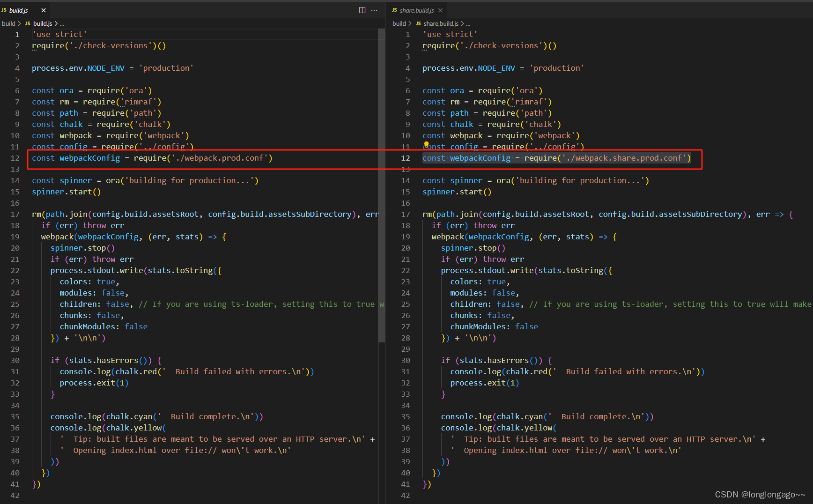
Task: Click 'use strict' on line 1 left editor
Action: (59, 34)
